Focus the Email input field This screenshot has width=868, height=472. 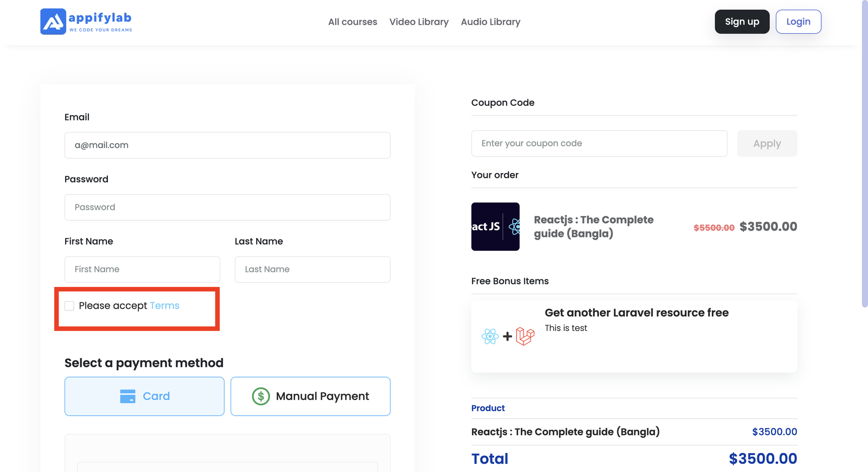[x=227, y=145]
